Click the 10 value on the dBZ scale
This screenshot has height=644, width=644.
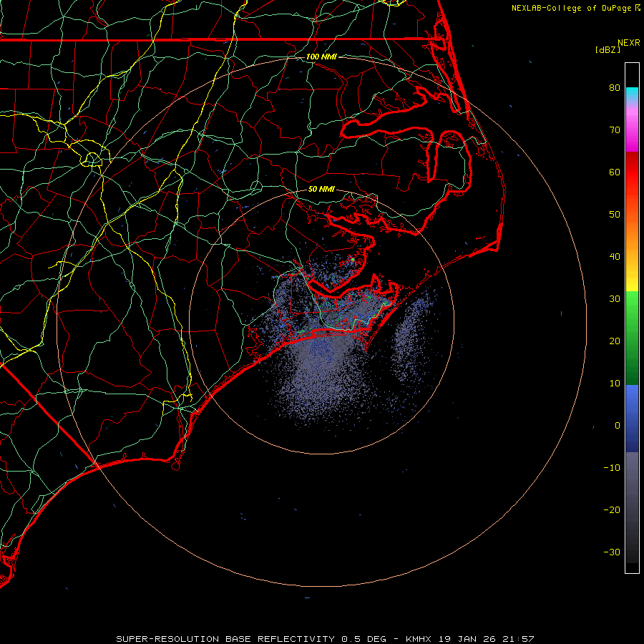615,384
